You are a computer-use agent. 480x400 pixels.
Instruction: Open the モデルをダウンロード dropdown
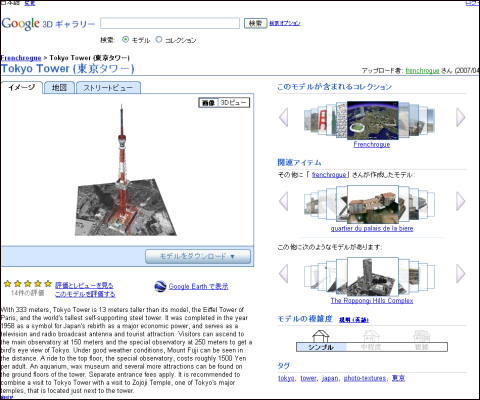[x=198, y=256]
